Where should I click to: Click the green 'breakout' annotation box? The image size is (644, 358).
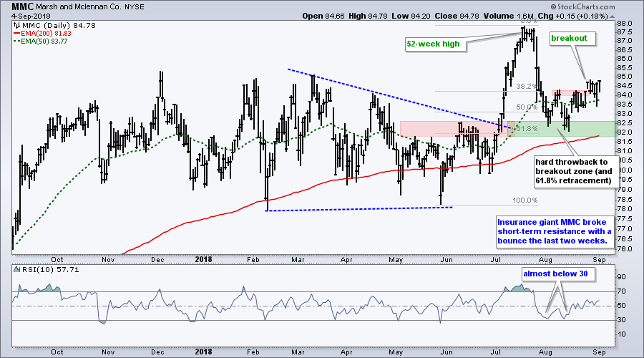click(x=572, y=39)
